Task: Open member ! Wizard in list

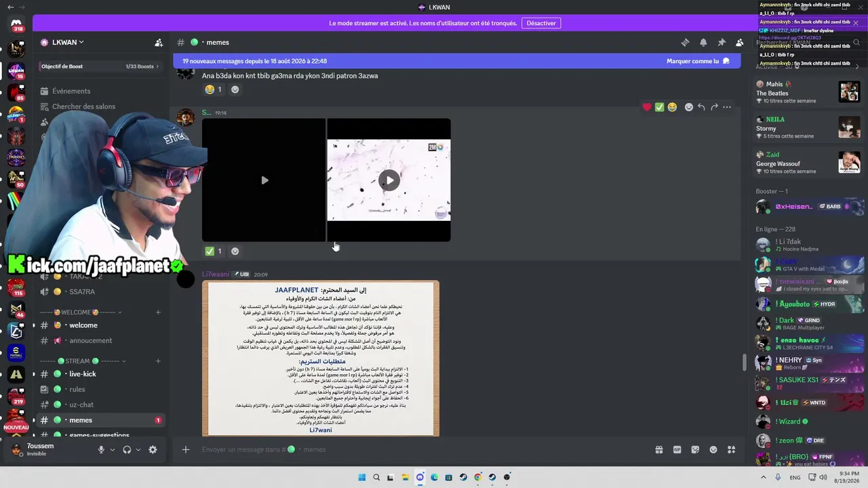Action: pyautogui.click(x=810, y=422)
